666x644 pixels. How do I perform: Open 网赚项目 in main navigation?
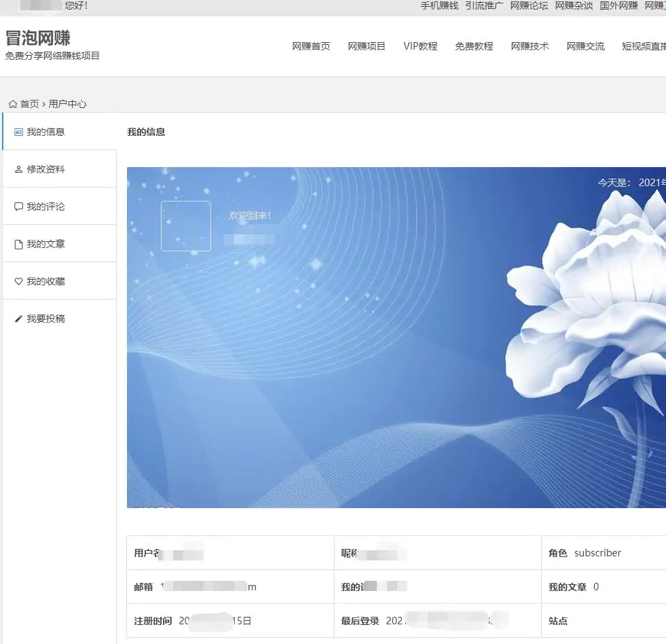pos(367,46)
